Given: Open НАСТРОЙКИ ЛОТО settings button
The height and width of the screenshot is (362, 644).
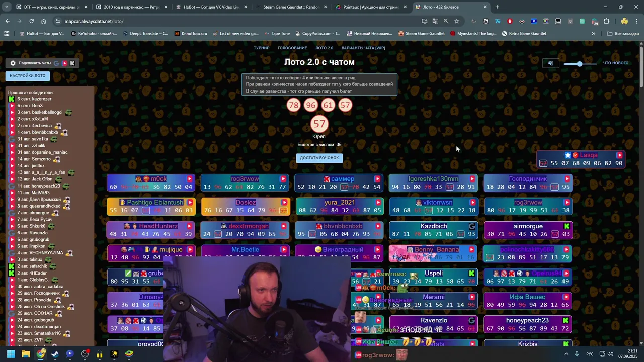Looking at the screenshot, I should point(27,76).
